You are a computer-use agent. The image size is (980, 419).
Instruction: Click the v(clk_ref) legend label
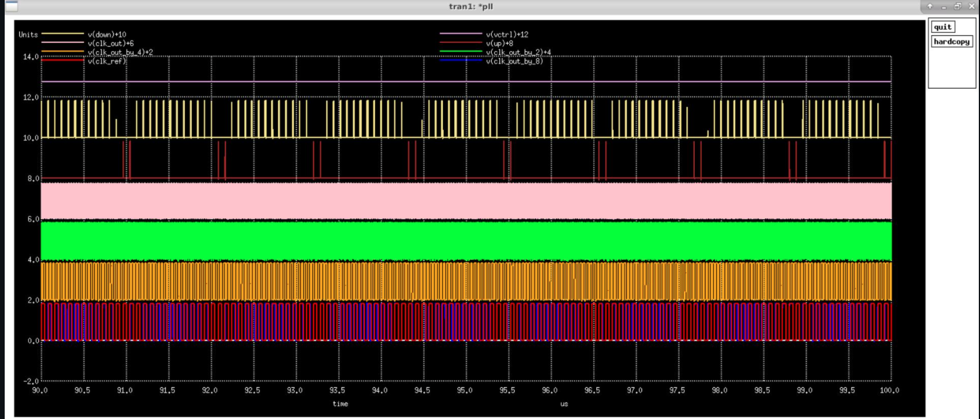click(x=107, y=61)
